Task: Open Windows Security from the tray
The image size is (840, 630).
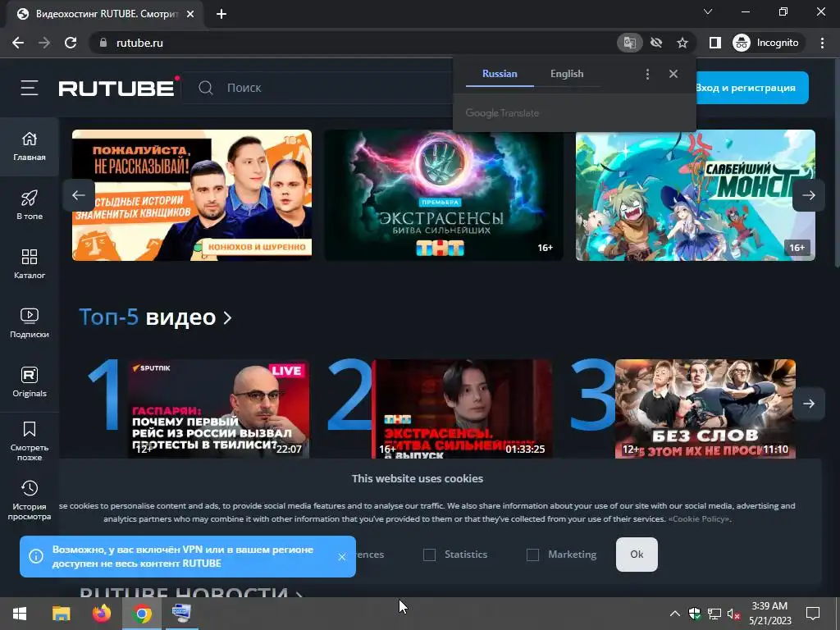Action: click(694, 614)
